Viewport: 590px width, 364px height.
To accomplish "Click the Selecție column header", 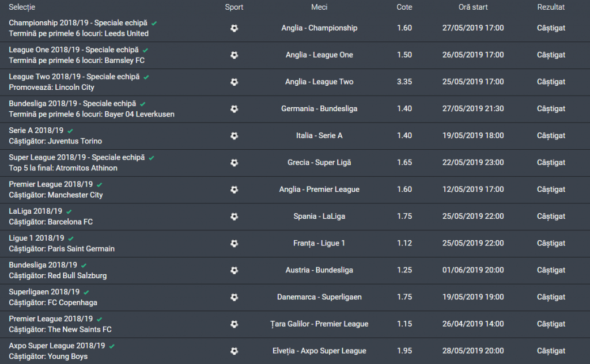I will coord(22,7).
